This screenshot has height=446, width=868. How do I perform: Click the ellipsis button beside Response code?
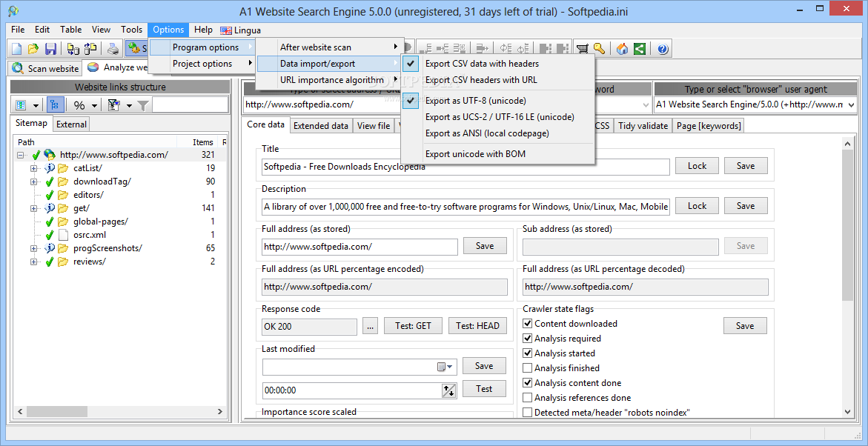[x=371, y=326]
